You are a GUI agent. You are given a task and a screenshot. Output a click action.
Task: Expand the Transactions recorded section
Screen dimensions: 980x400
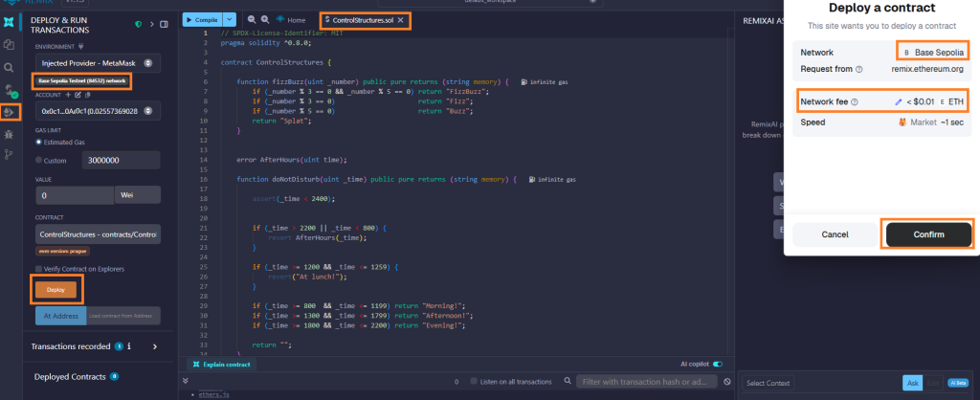coord(154,346)
